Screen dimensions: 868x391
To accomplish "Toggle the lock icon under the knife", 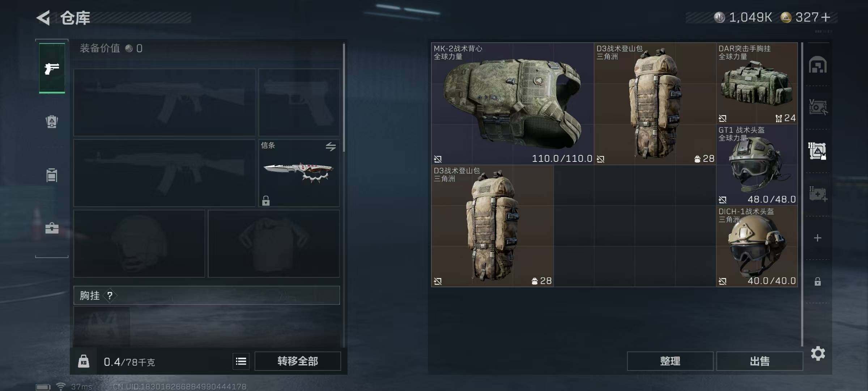I will click(x=266, y=201).
